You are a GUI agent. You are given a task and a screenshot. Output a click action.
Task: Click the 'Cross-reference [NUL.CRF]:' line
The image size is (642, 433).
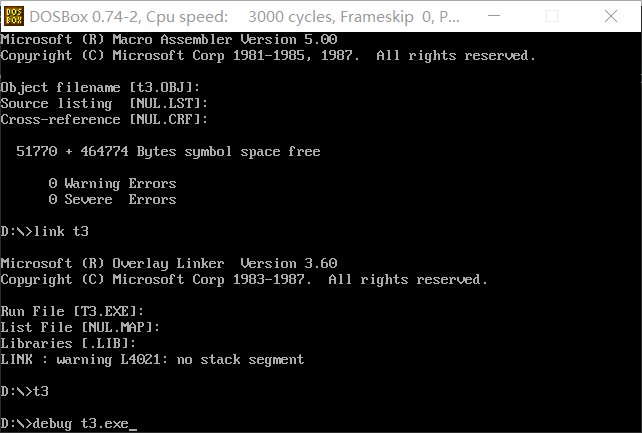[x=104, y=120]
